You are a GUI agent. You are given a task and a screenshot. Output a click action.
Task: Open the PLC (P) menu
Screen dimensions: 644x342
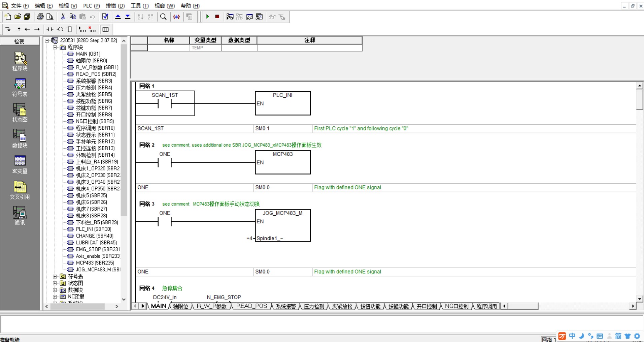click(91, 6)
